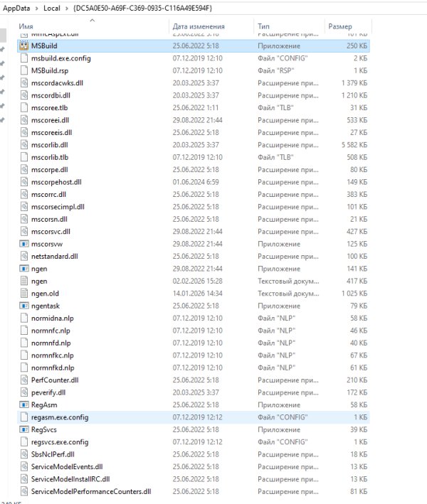427x504 pixels.
Task: Expand the chevron after Local breadcrumb
Action: tap(67, 9)
